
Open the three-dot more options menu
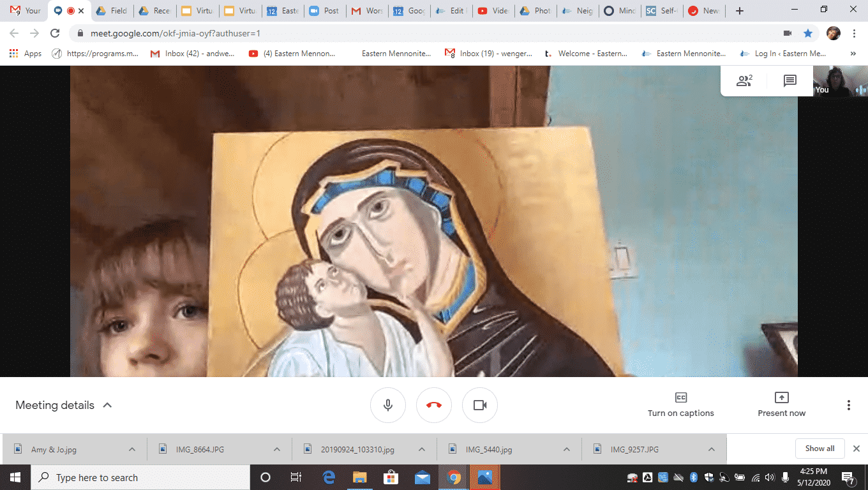click(x=848, y=405)
